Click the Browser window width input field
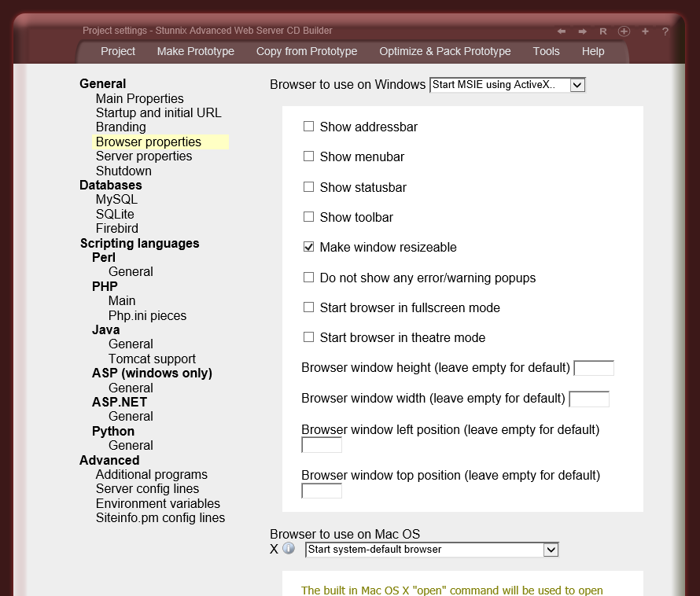 click(589, 398)
